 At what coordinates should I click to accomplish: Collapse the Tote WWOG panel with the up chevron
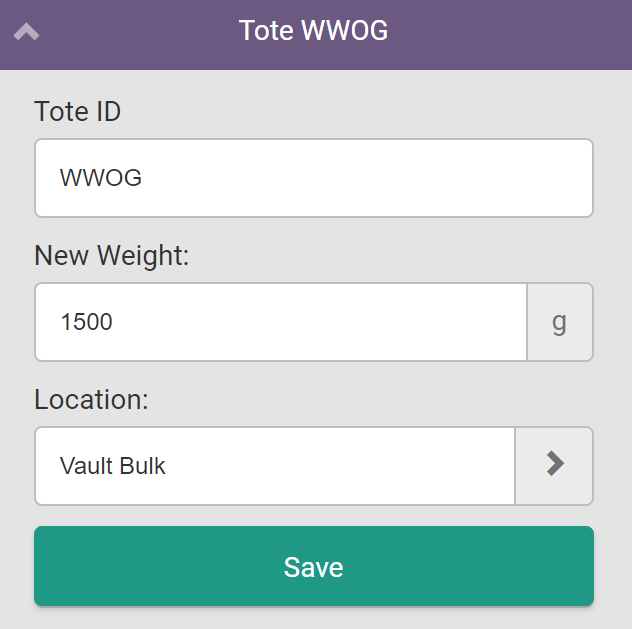click(x=27, y=32)
